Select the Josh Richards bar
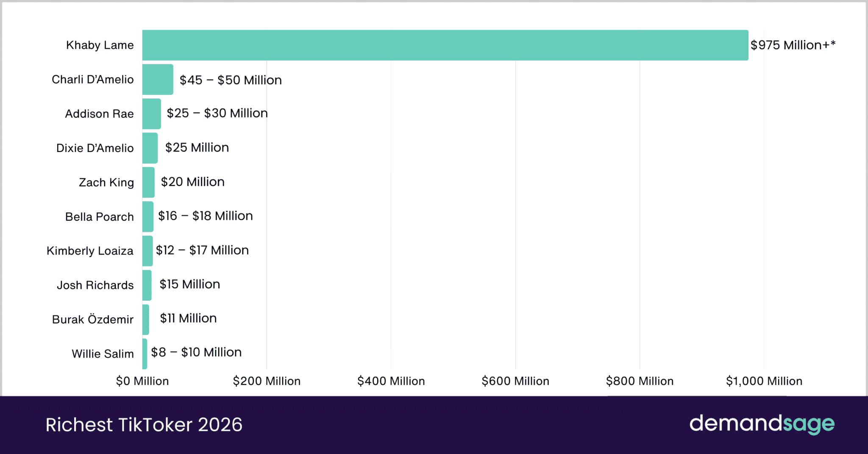Image resolution: width=868 pixels, height=454 pixels. click(147, 285)
